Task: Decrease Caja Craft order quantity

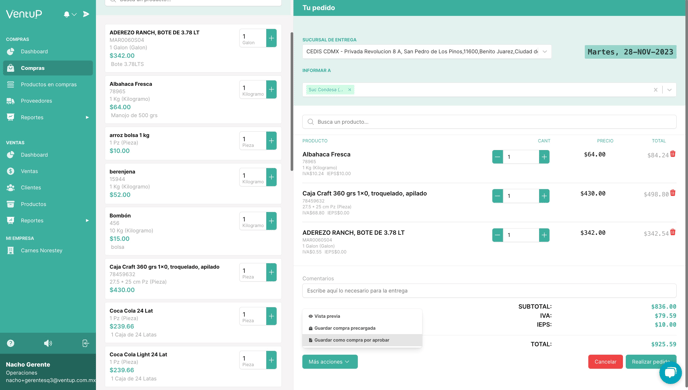Action: 498,196
